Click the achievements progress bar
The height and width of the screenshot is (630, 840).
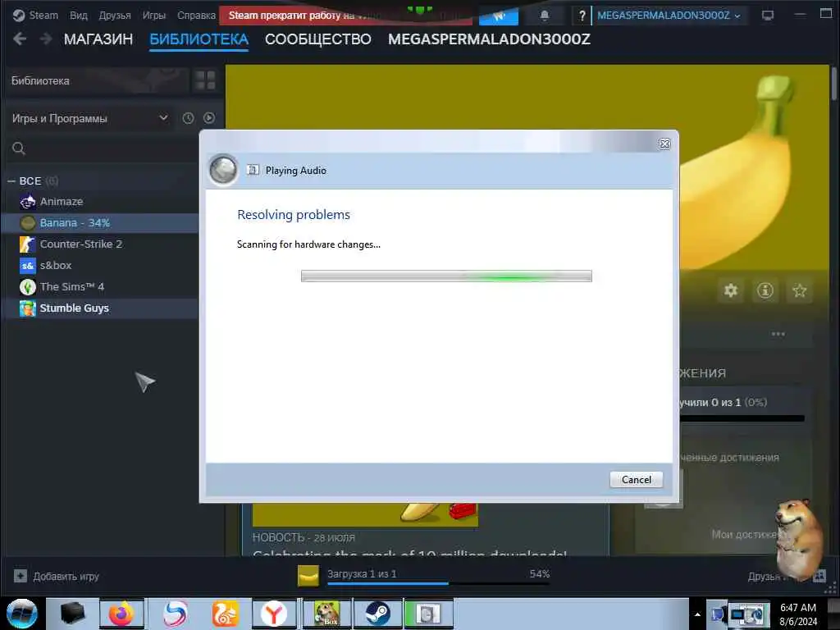(x=742, y=418)
